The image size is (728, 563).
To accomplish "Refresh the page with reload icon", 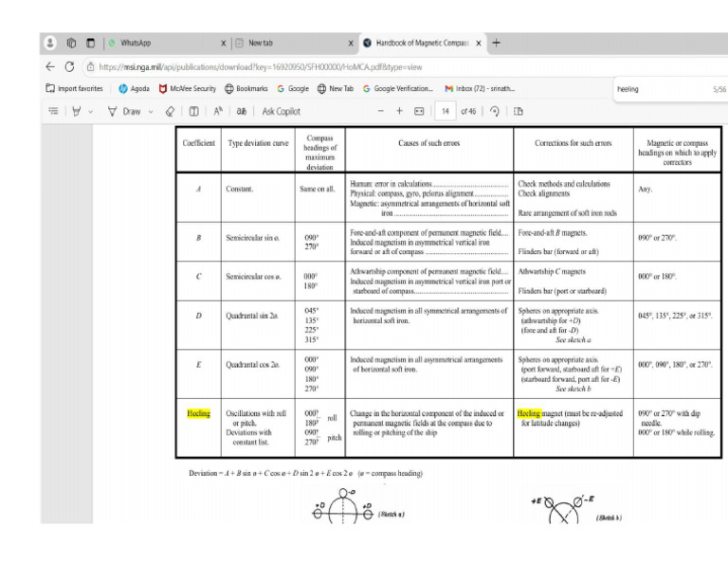I will point(69,66).
